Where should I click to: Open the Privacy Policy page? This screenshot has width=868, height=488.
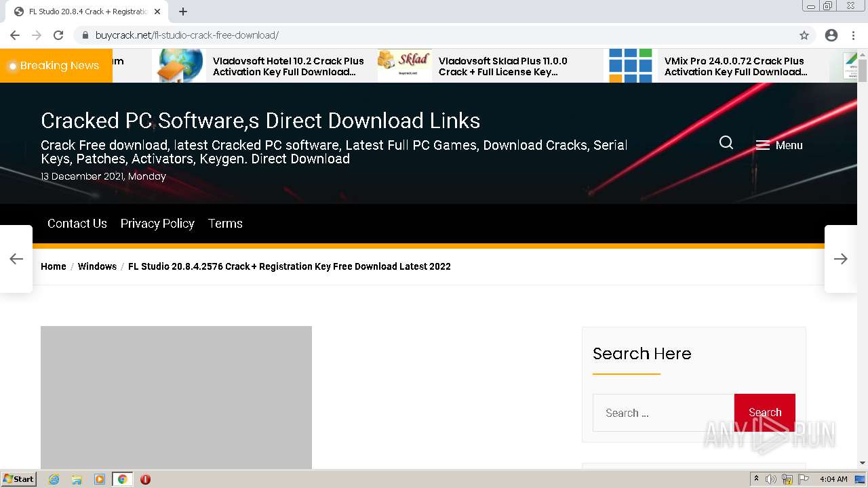tap(157, 224)
